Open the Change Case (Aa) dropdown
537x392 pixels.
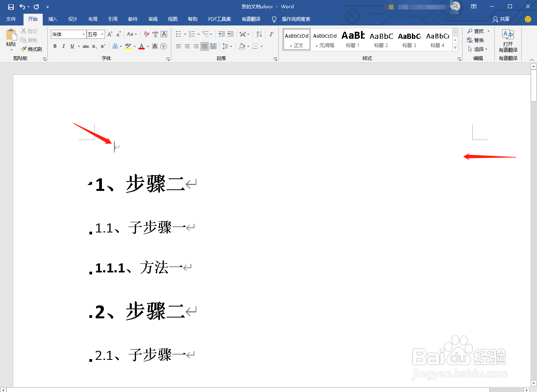click(132, 34)
